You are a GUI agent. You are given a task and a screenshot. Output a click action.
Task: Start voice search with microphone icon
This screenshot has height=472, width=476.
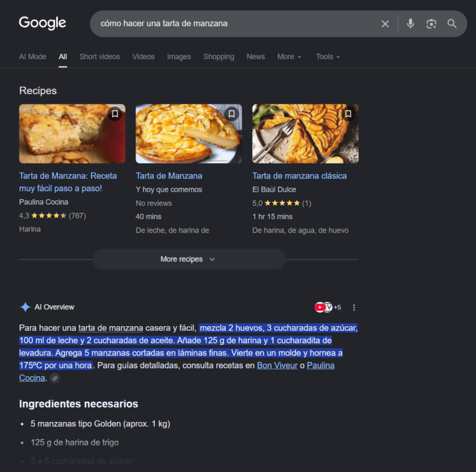coord(411,24)
